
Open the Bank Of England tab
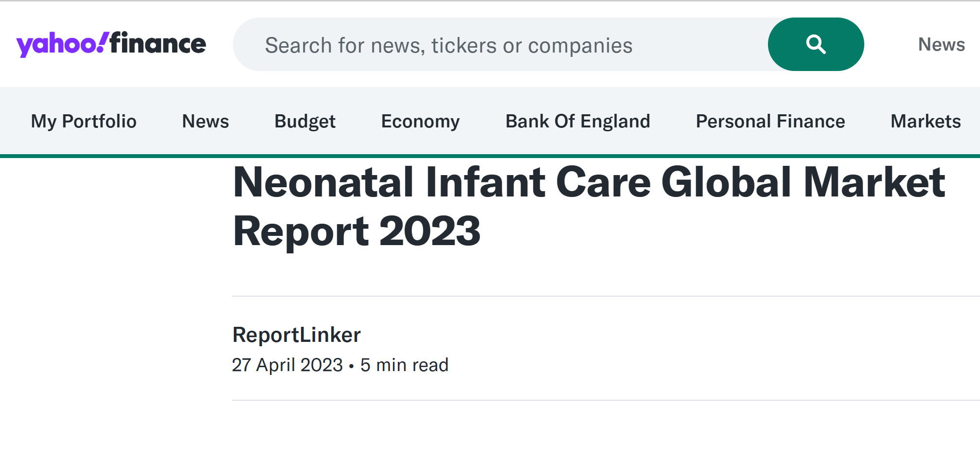577,121
